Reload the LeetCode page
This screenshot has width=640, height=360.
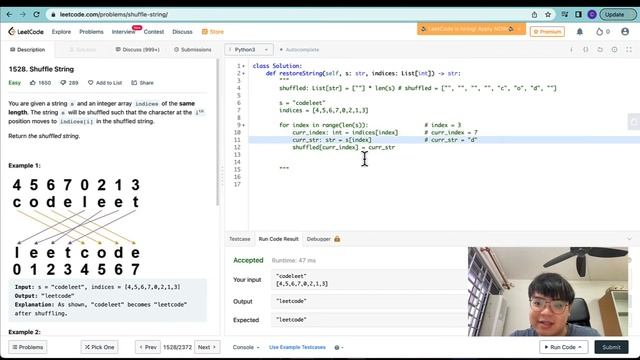(x=36, y=14)
